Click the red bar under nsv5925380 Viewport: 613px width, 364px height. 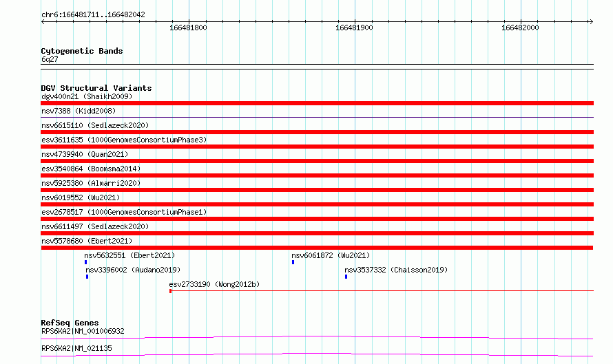(317, 190)
